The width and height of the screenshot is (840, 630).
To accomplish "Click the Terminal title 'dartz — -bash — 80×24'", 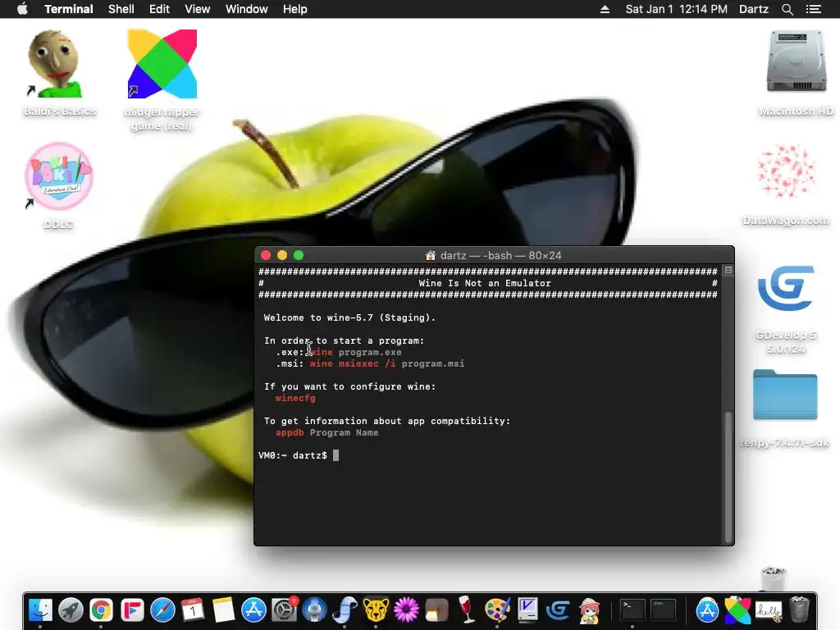I will click(500, 256).
